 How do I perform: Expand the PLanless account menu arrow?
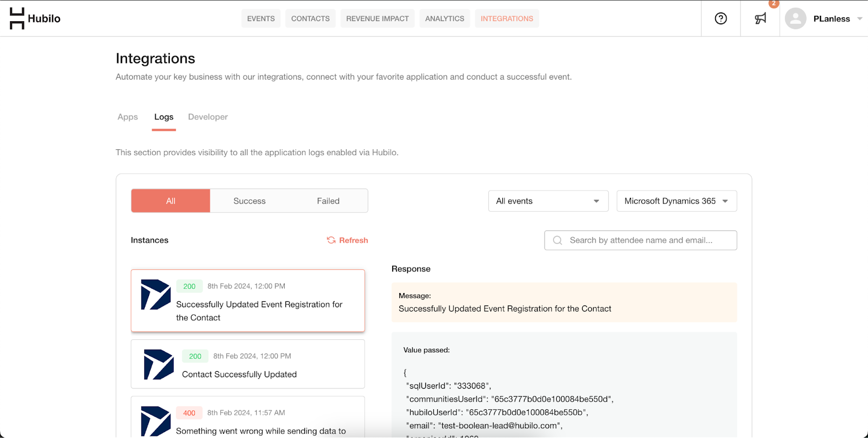[x=860, y=18]
